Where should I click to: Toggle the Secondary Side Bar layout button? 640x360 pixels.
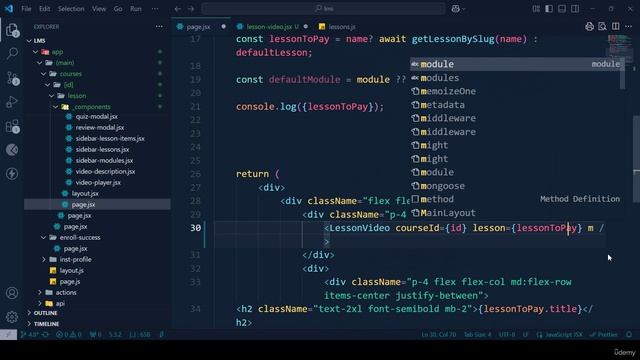tap(575, 9)
